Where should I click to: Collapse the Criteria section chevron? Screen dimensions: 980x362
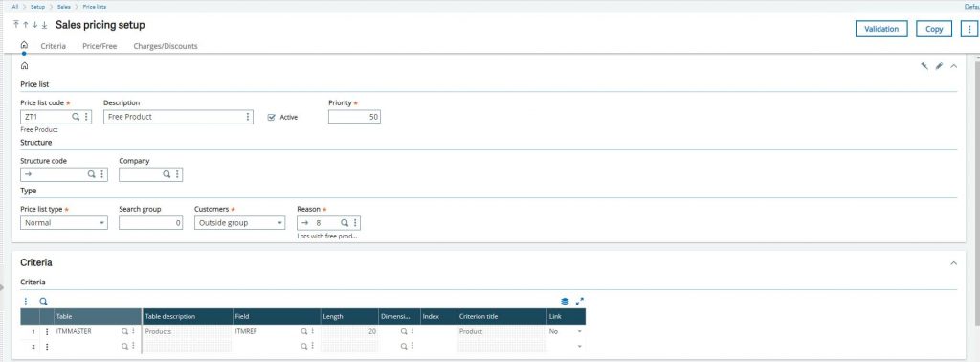[954, 263]
